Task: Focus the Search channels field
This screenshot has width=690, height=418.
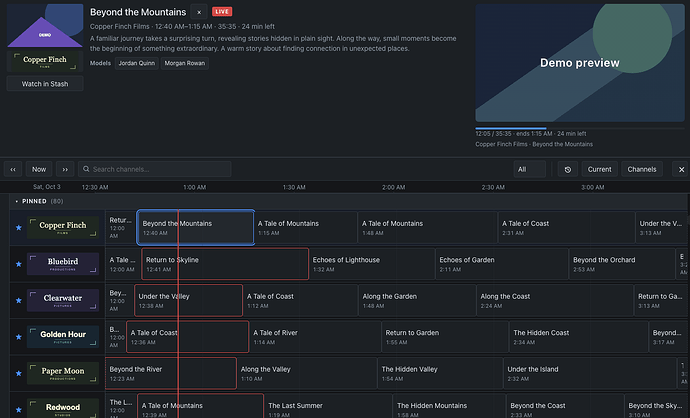Action: [x=154, y=169]
